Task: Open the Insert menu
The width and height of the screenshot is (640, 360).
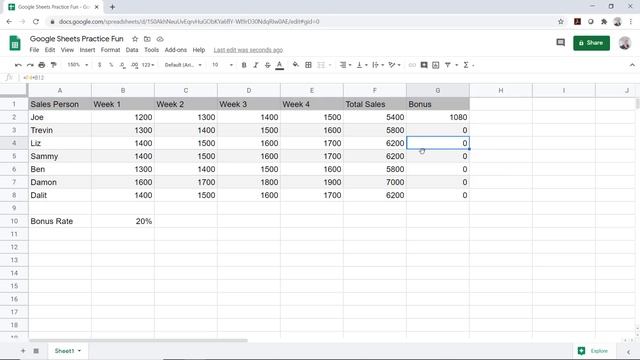Action: click(87, 50)
